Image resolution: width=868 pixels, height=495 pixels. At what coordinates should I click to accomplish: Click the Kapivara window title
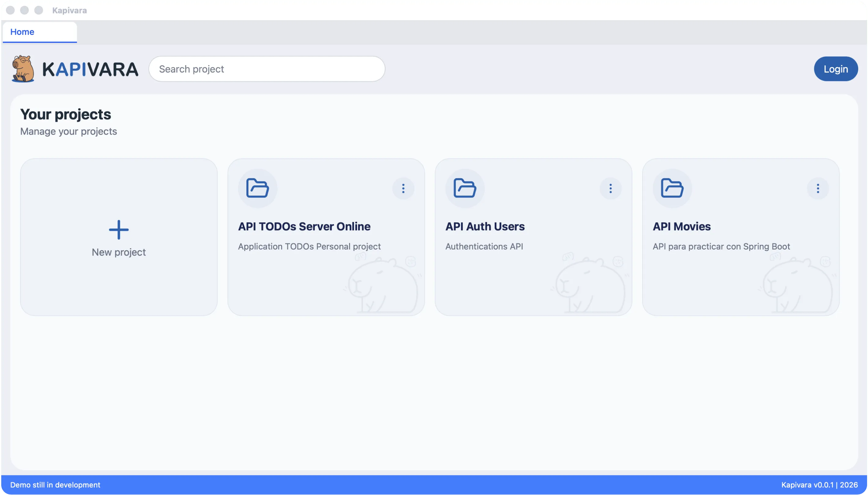pyautogui.click(x=69, y=10)
